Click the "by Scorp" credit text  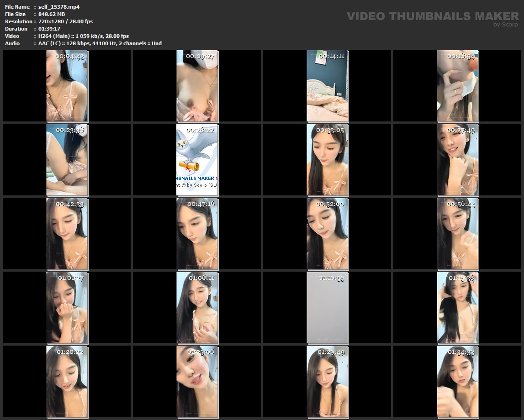[505, 25]
